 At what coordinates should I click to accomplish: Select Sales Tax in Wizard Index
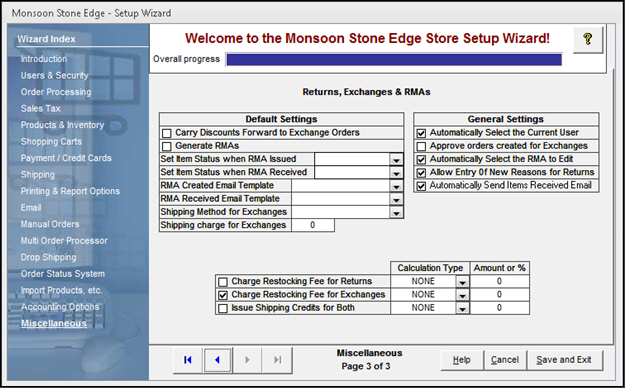(x=41, y=108)
